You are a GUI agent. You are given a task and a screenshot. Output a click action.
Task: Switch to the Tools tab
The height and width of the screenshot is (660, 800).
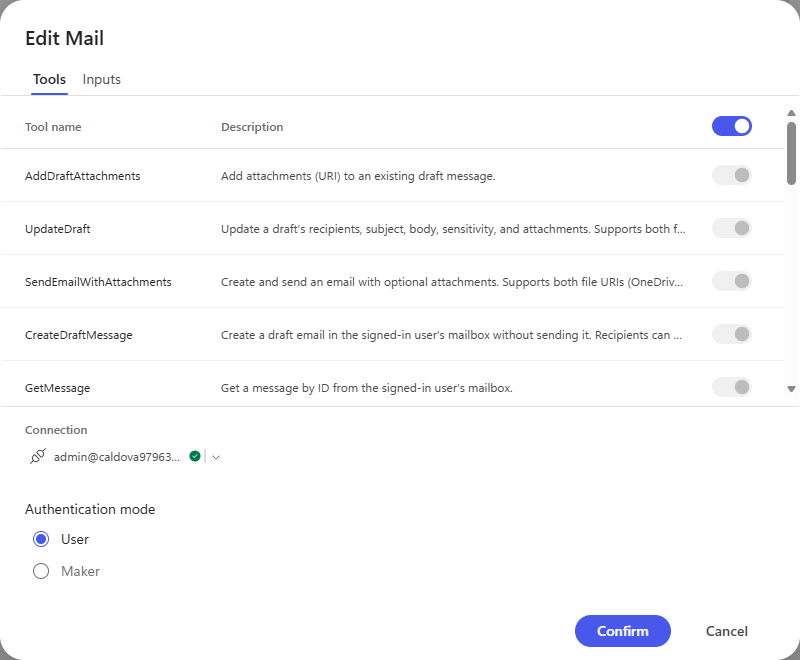click(x=49, y=80)
